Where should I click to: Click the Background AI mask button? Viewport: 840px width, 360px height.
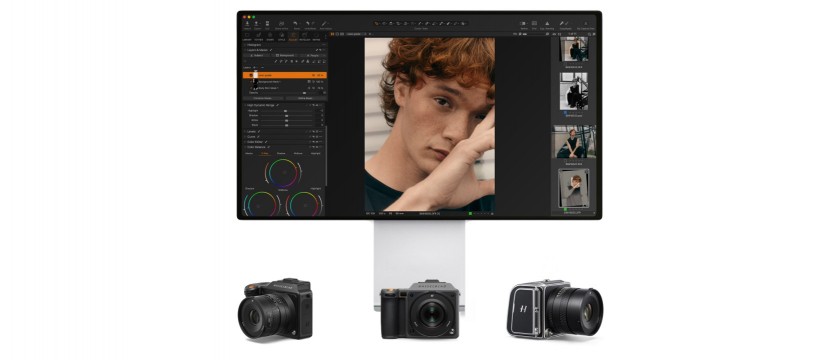285,55
